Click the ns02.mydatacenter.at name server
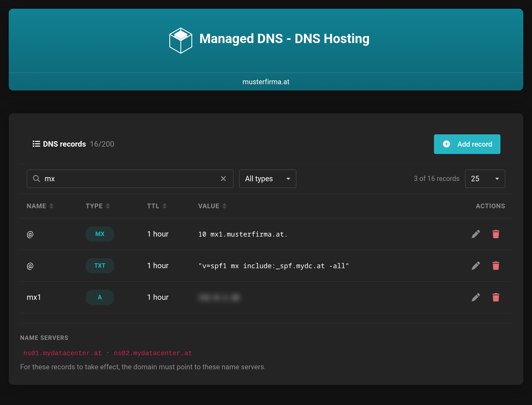Image resolution: width=532 pixels, height=405 pixels. pyautogui.click(x=153, y=353)
